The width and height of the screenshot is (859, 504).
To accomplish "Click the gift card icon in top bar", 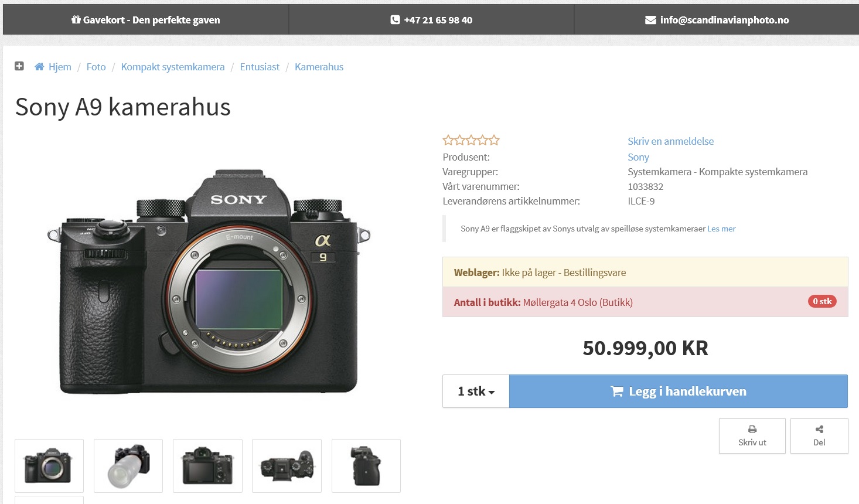I will (x=76, y=20).
